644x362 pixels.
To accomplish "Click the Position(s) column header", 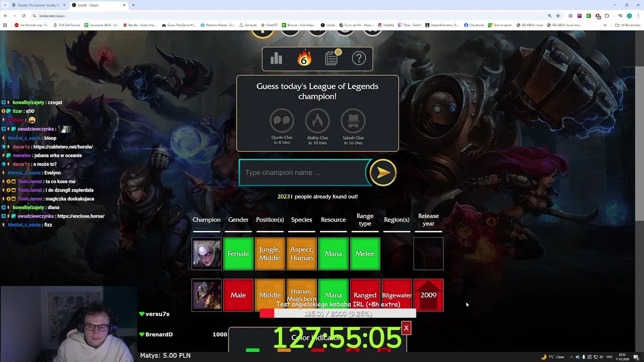I will 270,220.
